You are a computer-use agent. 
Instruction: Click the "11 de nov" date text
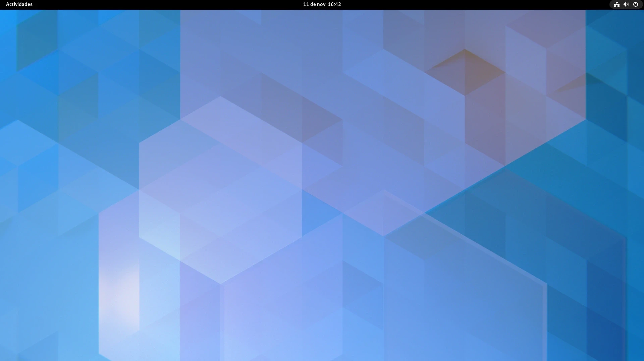tap(314, 4)
